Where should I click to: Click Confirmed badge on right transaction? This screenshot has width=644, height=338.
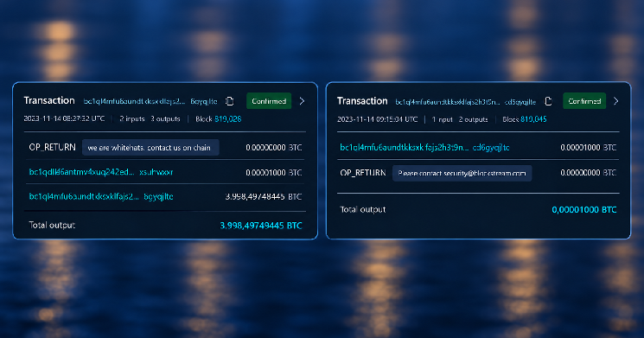click(x=584, y=101)
